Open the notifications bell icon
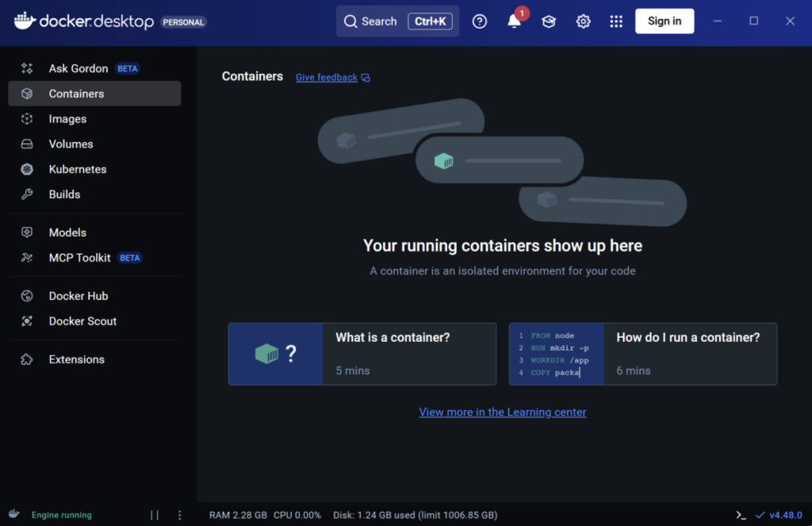Viewport: 812px width, 526px height. tap(514, 21)
